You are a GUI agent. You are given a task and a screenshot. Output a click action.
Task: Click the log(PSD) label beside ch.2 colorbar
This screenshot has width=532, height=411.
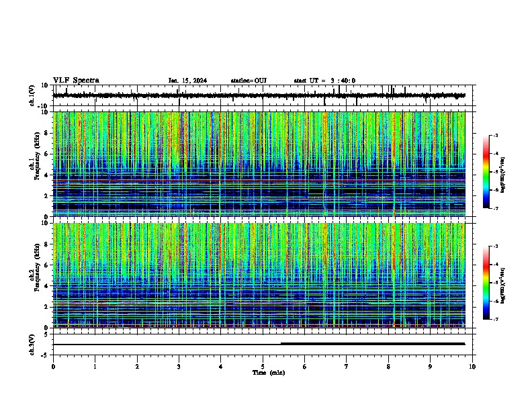point(503,285)
